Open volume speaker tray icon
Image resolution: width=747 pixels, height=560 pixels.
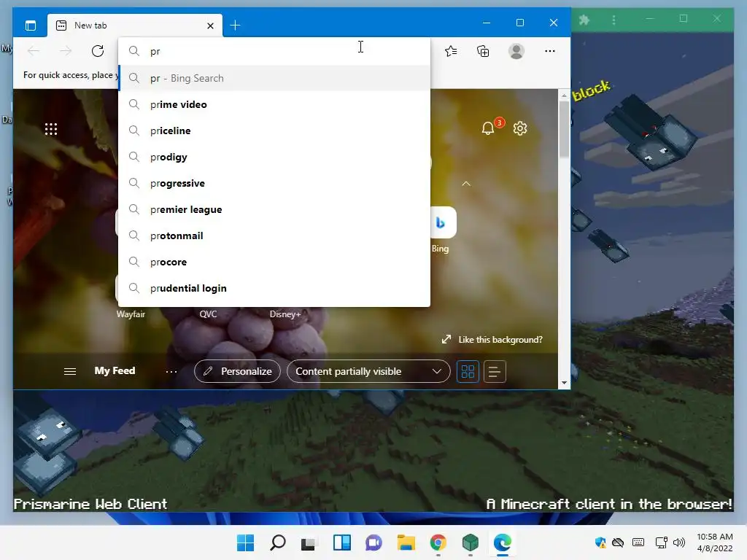pyautogui.click(x=679, y=542)
